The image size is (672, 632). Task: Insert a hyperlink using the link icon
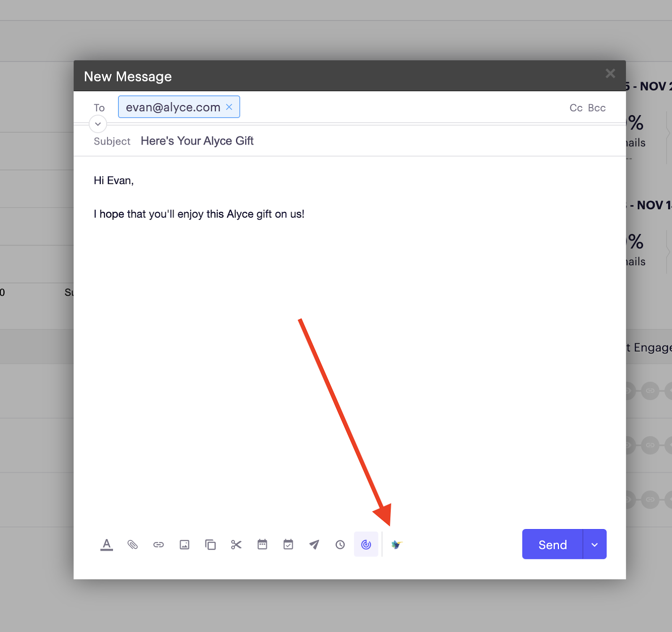click(158, 545)
